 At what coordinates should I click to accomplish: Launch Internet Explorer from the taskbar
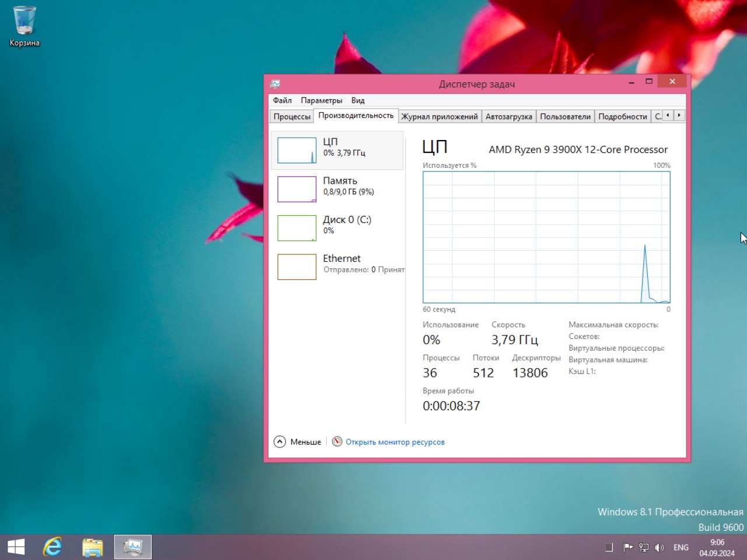(x=53, y=547)
